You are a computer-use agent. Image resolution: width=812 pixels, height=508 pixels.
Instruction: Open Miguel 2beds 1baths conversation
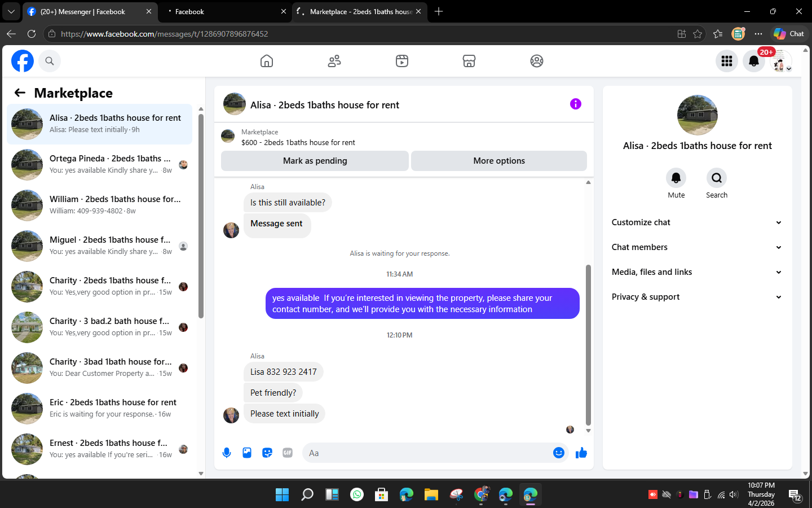99,246
